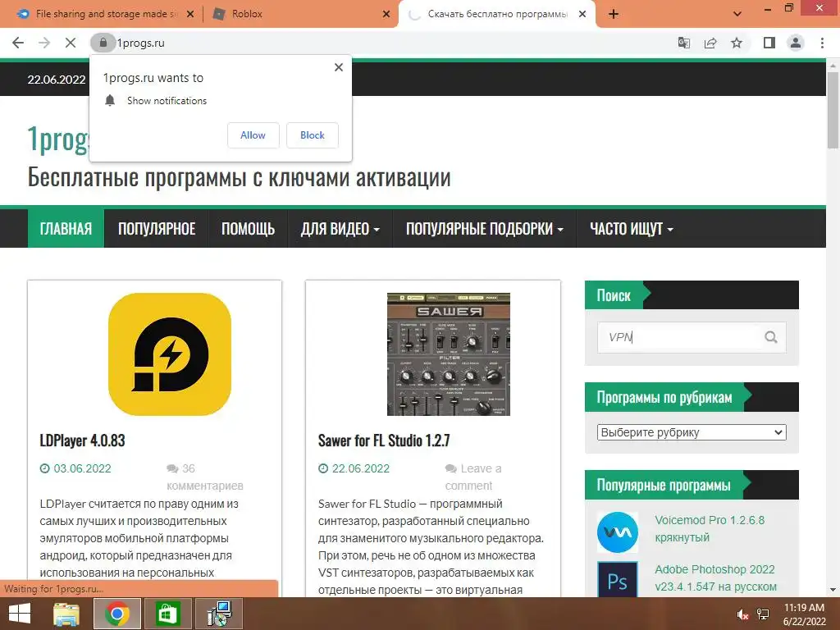Click the magnifier search icon

771,337
